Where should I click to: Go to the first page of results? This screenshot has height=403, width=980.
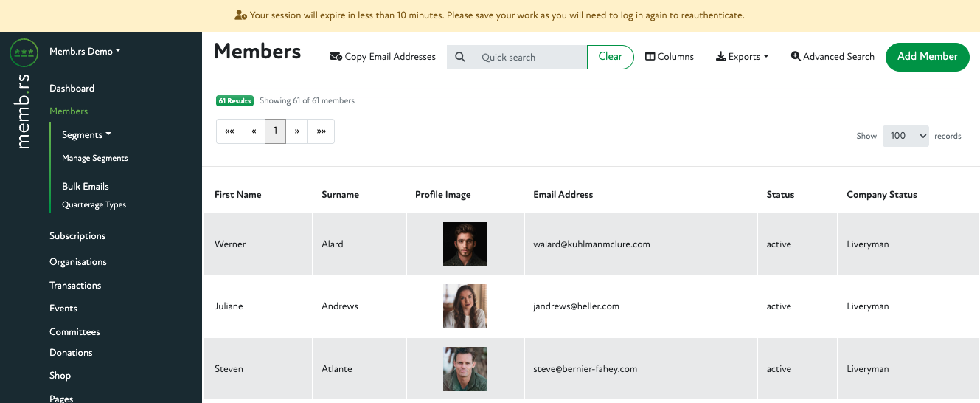click(229, 131)
